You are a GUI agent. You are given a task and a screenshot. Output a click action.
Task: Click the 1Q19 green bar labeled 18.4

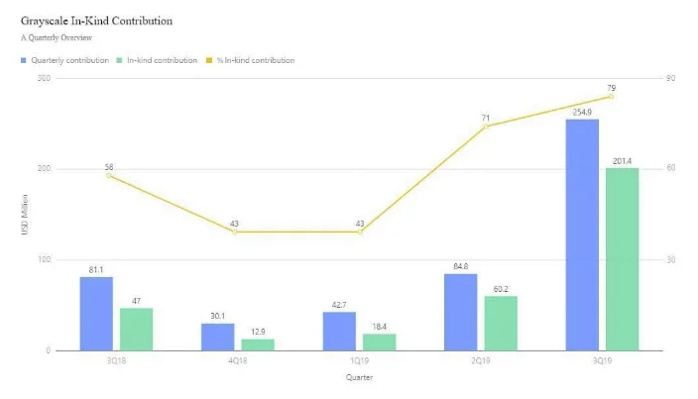point(379,342)
